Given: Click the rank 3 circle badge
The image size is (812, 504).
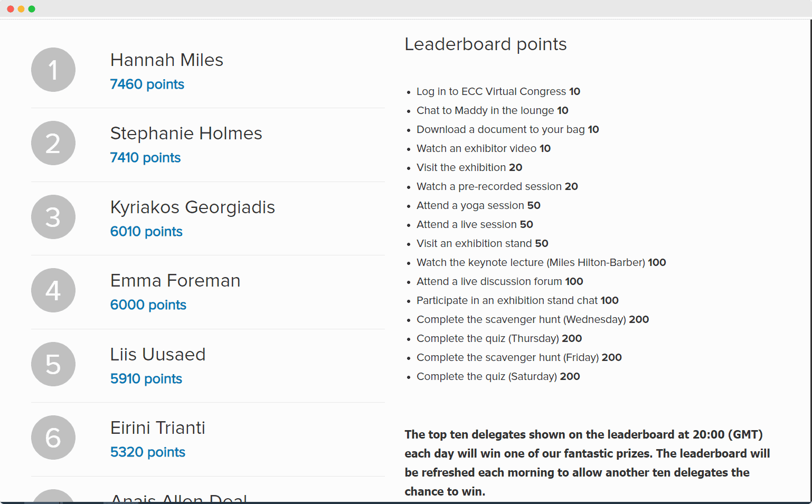Looking at the screenshot, I should coord(53,216).
